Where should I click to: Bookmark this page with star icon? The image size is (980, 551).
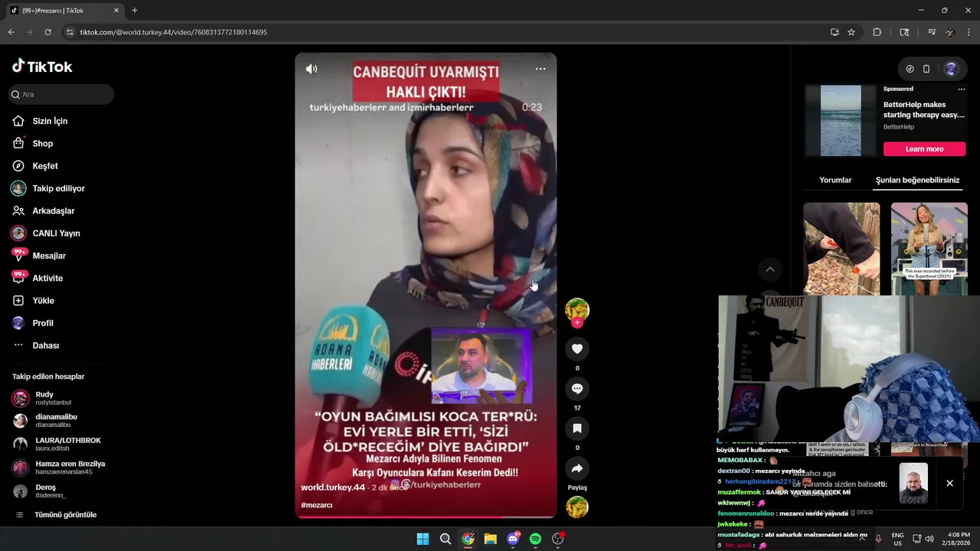(x=851, y=32)
